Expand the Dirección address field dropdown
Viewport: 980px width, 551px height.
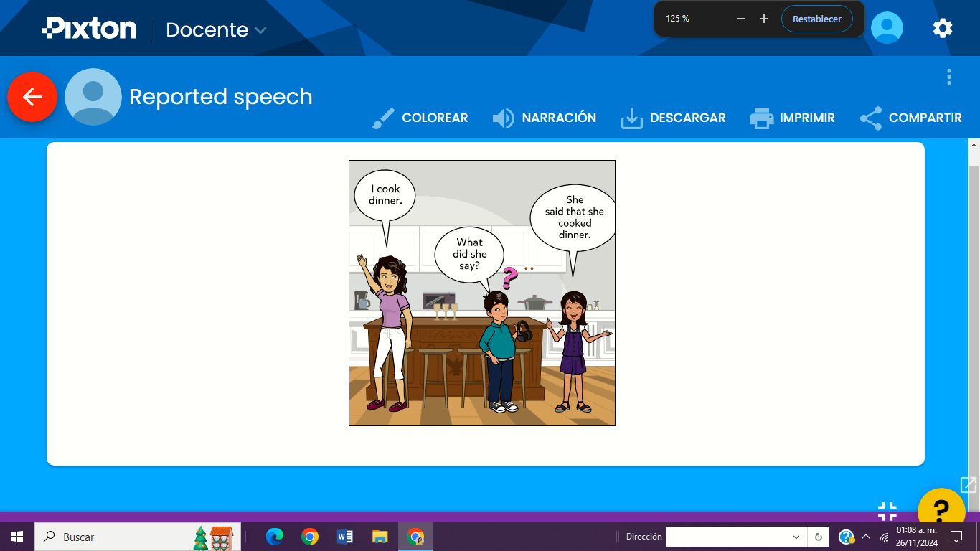click(796, 536)
